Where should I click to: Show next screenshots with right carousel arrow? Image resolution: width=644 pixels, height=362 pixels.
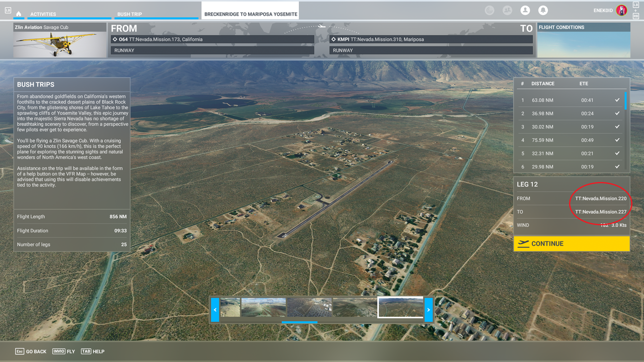(x=429, y=310)
